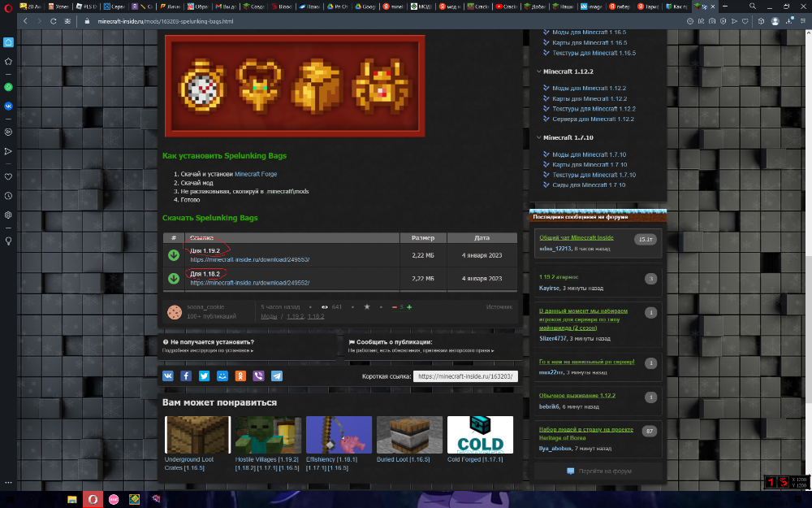Viewport: 812px width, 508px height.
Task: Open 'Текстуры для Minecraft 1.7.10' link
Action: click(x=594, y=175)
